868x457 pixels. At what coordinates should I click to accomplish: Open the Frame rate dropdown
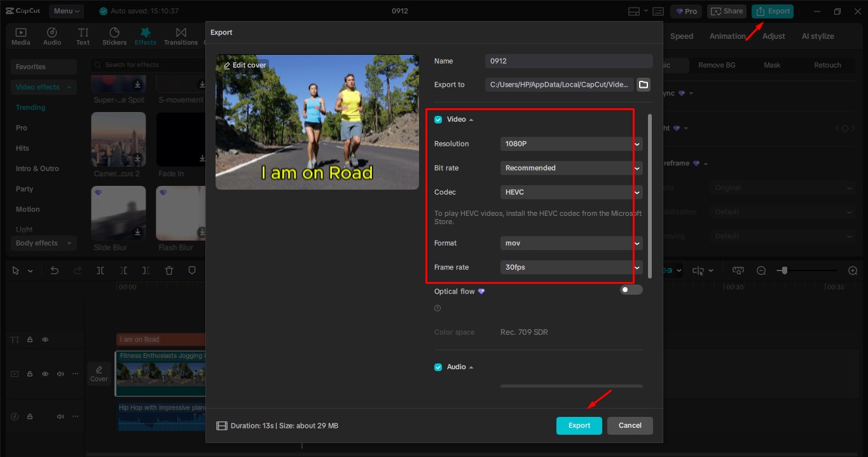pos(570,267)
